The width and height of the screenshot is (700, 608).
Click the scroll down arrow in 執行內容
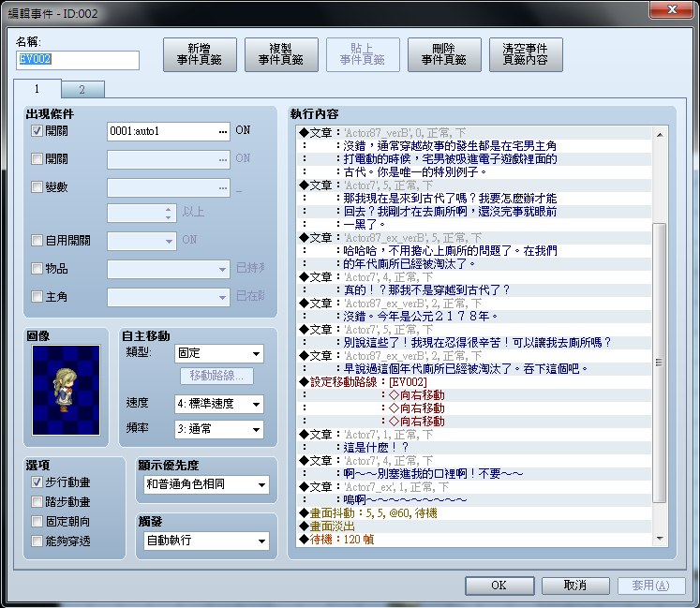pos(660,539)
